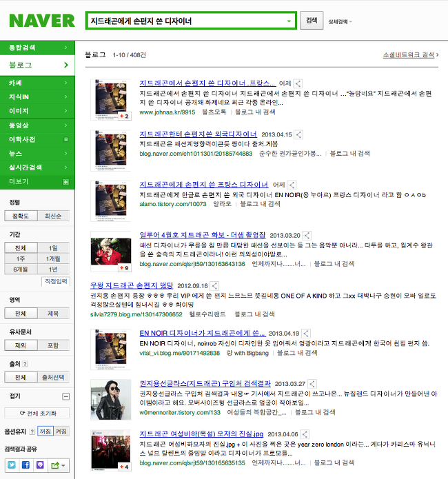
Task: Open thumbnail of 얼루어 4월호 result
Action: pos(111,252)
